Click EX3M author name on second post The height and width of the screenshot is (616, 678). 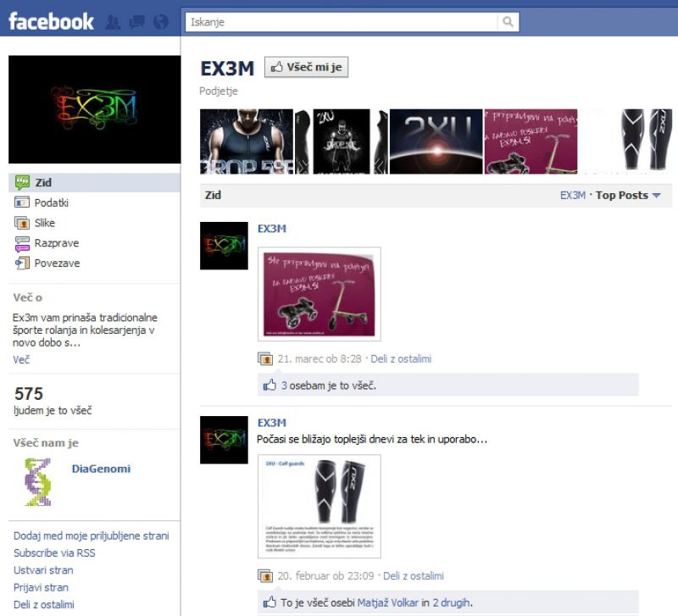pyautogui.click(x=272, y=422)
